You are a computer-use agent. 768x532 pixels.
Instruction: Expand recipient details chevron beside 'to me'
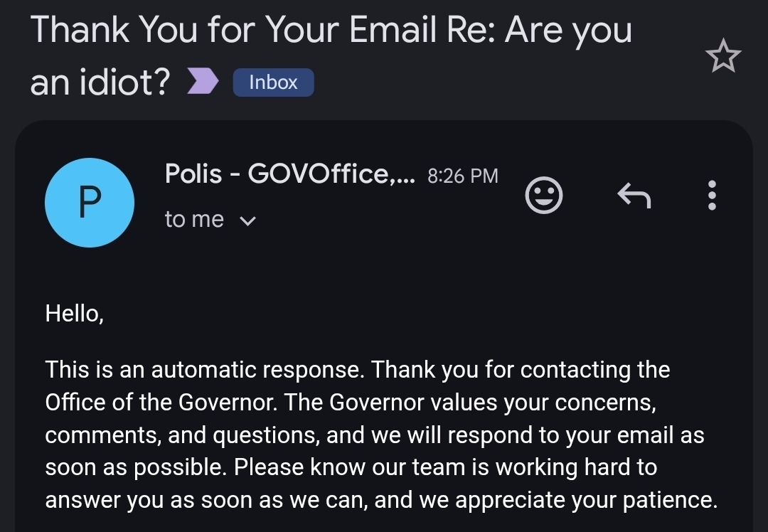click(x=247, y=220)
